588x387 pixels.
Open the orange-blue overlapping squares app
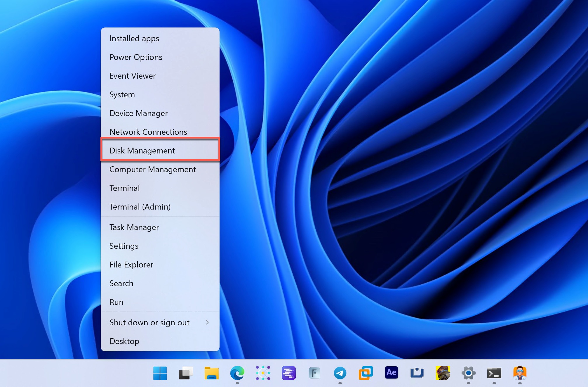coord(366,373)
